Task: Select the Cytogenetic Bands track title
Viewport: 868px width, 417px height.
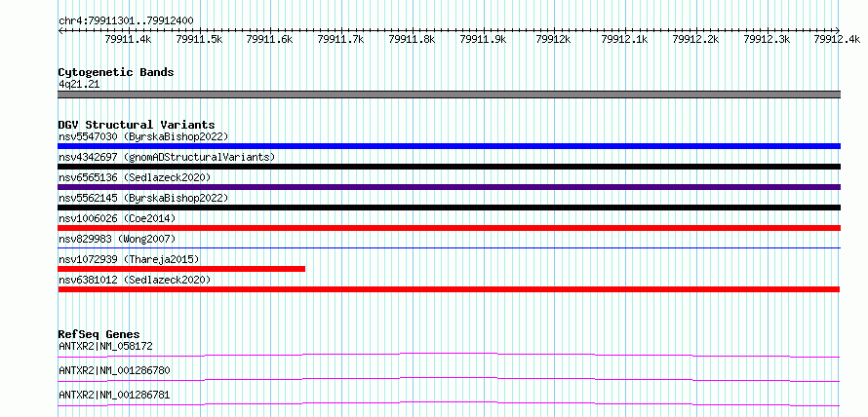Action: [x=116, y=72]
